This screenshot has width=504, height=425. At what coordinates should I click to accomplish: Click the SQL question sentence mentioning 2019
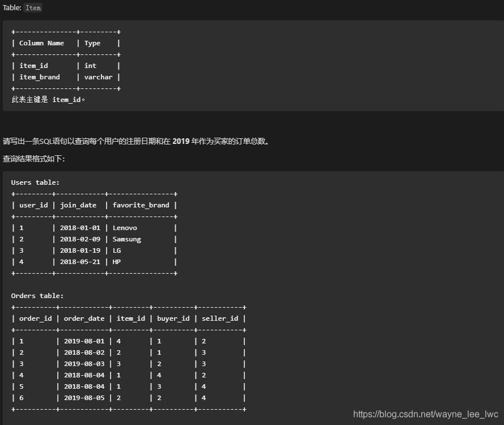coord(136,141)
